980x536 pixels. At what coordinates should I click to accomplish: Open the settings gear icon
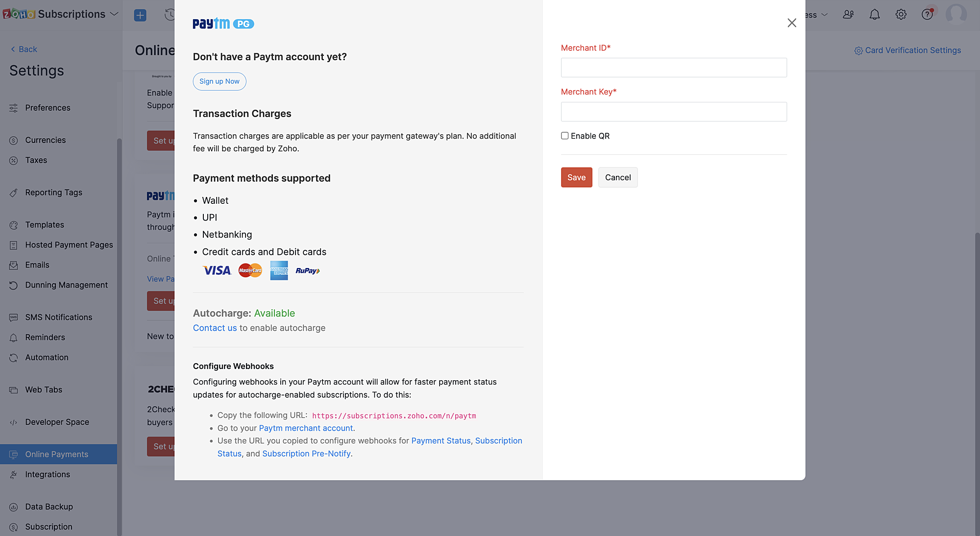(901, 15)
